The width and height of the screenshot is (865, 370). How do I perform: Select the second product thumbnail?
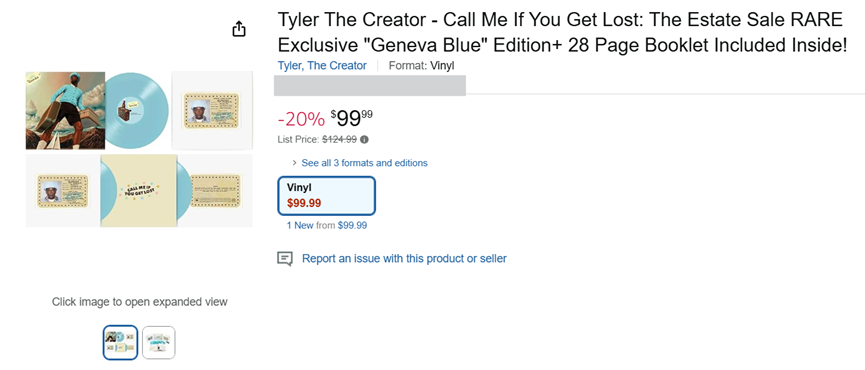(159, 342)
